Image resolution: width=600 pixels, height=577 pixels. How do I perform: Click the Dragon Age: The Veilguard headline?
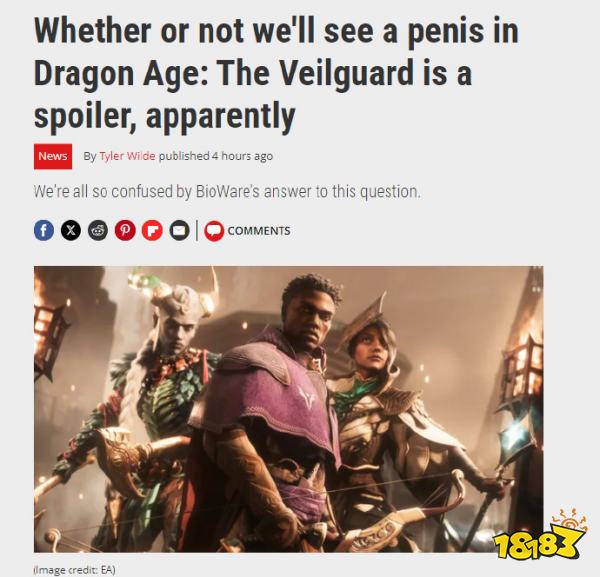[276, 73]
